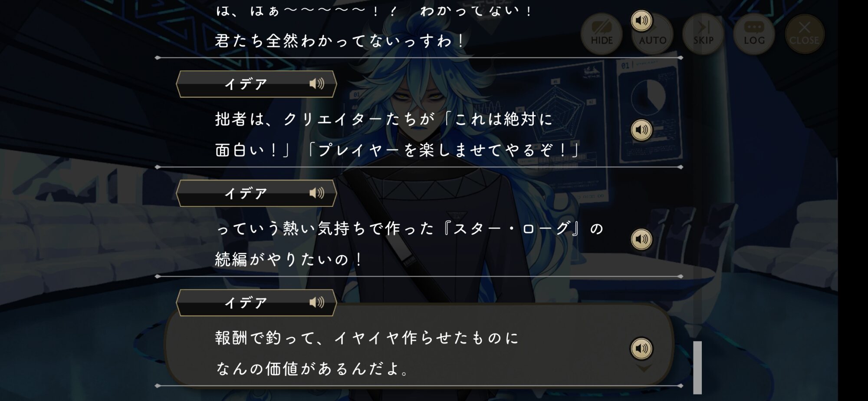
Task: Click the down chevron under bottom speaker
Action: [643, 368]
